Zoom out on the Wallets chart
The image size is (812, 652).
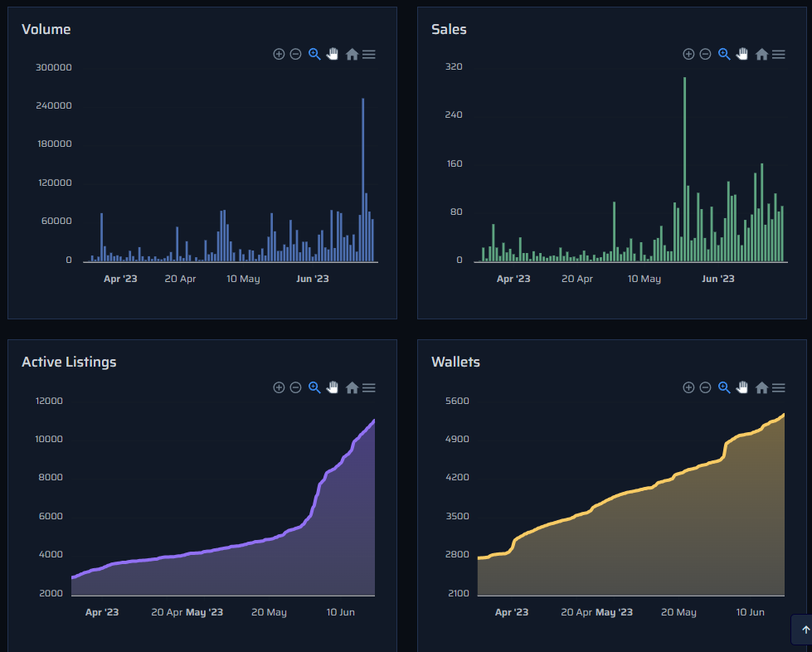tap(705, 387)
